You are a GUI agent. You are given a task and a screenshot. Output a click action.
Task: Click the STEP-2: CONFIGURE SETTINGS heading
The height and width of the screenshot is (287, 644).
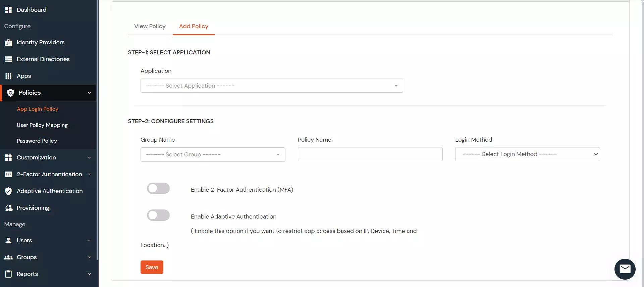[171, 121]
